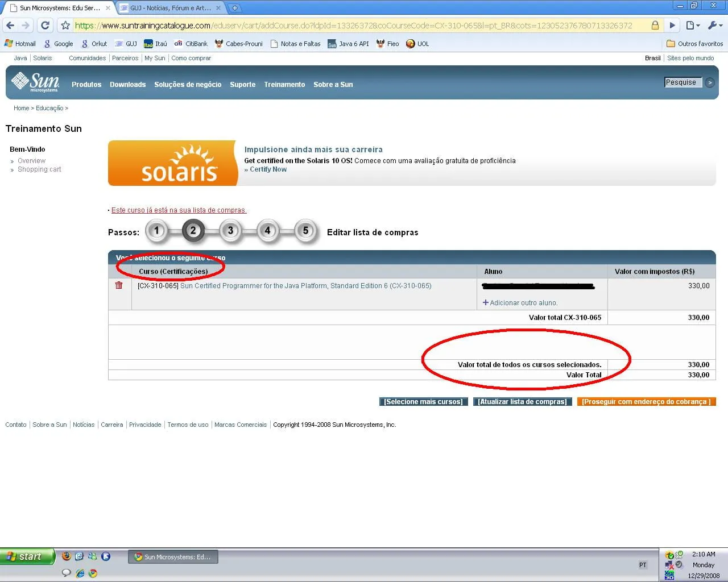Screen dimensions: 728x582
Task: Submit search with the round arrow button
Action: [710, 82]
